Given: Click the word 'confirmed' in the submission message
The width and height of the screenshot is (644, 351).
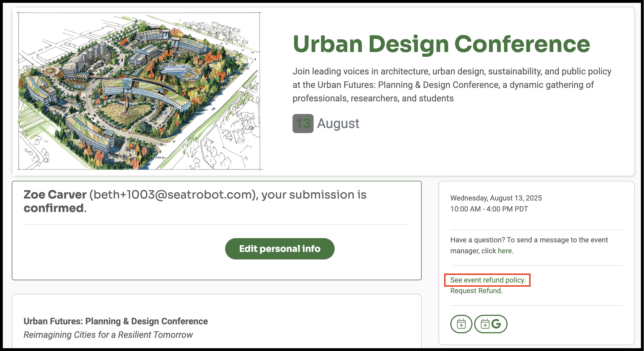Looking at the screenshot, I should 54,208.
